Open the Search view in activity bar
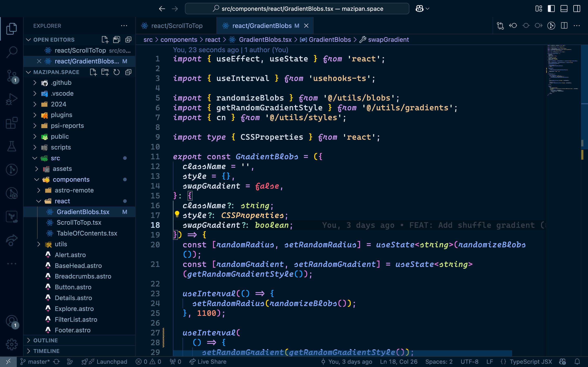This screenshot has width=588, height=367. (x=11, y=52)
